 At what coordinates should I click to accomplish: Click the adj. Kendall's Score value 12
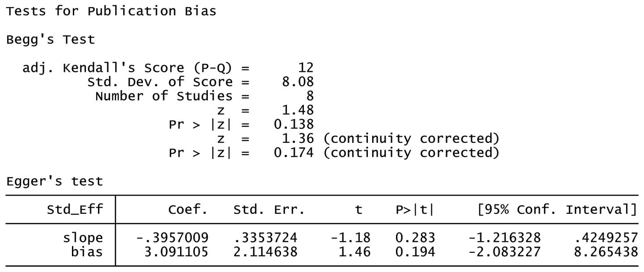click(306, 68)
